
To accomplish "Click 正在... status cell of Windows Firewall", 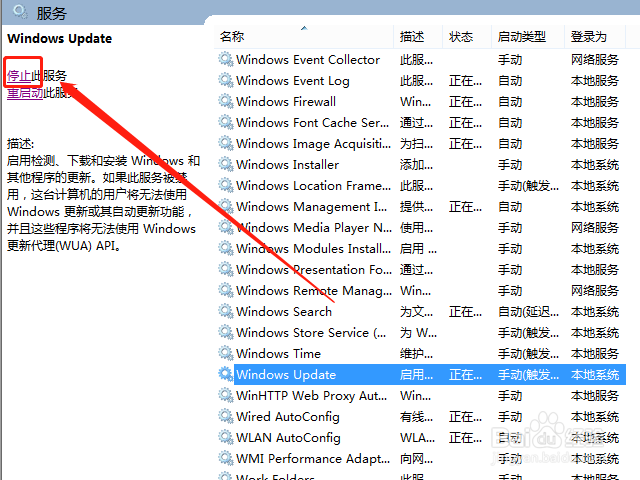I will pos(465,102).
